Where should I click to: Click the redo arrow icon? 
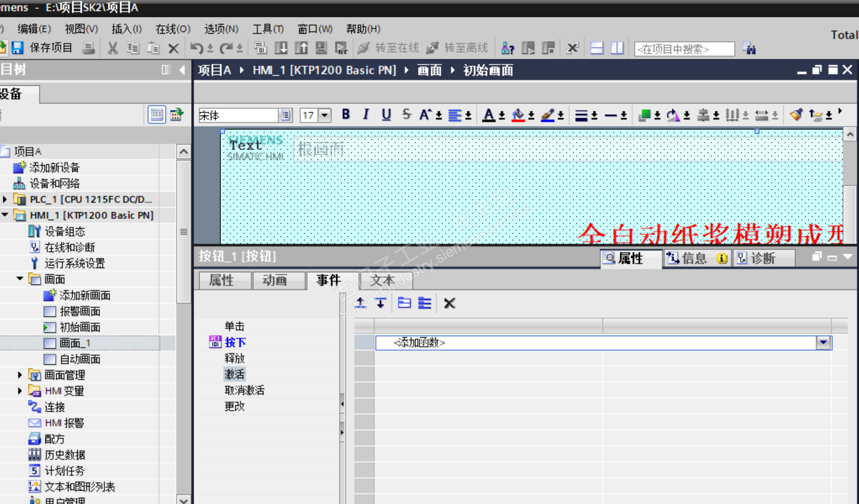tap(226, 48)
